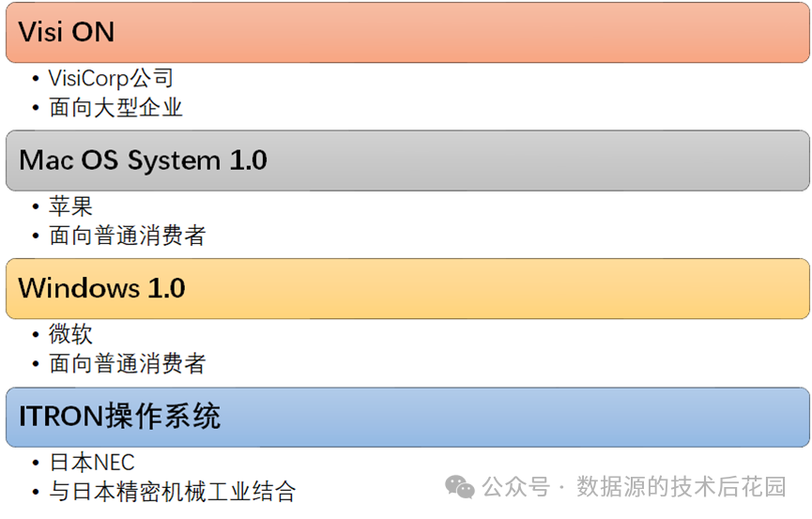Click the WeChat logo icon in watermark

click(460, 486)
